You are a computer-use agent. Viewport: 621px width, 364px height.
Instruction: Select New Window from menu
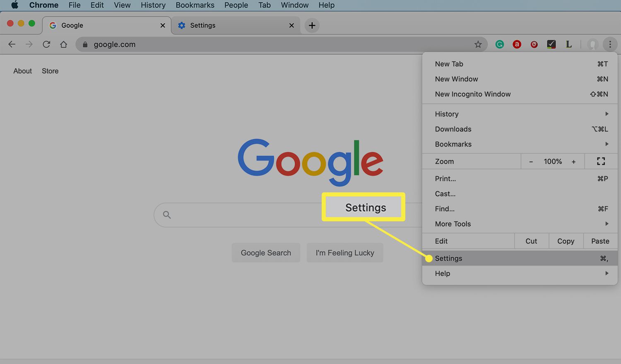point(520,79)
